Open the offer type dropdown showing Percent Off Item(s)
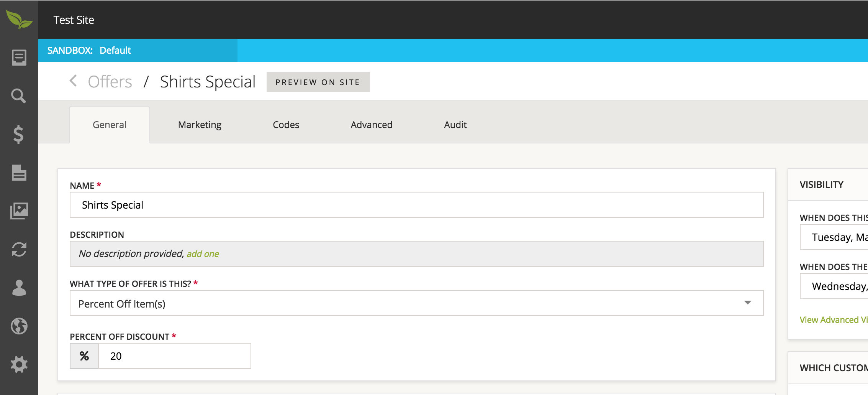The width and height of the screenshot is (868, 395). pos(415,303)
